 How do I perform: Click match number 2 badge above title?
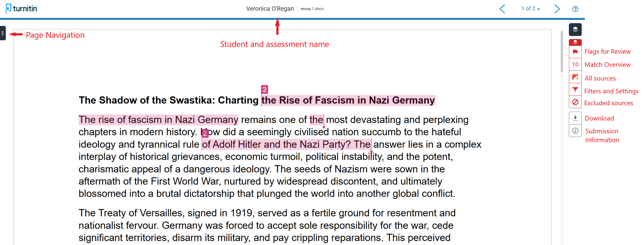click(264, 89)
